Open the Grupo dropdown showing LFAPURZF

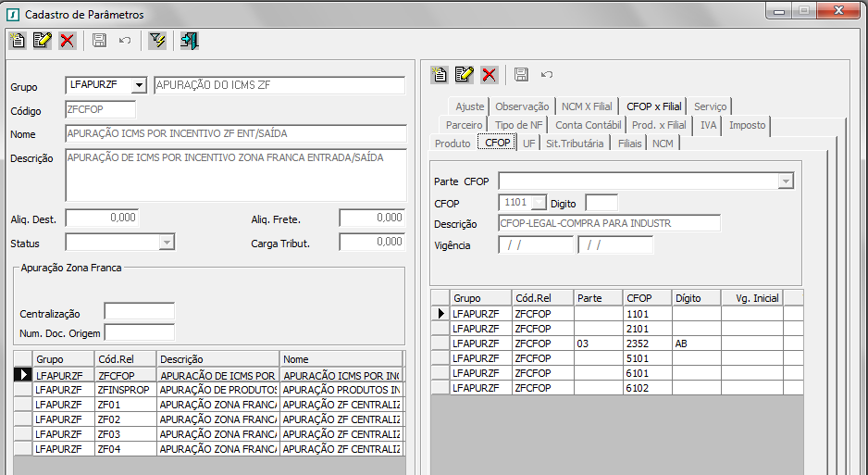click(139, 85)
